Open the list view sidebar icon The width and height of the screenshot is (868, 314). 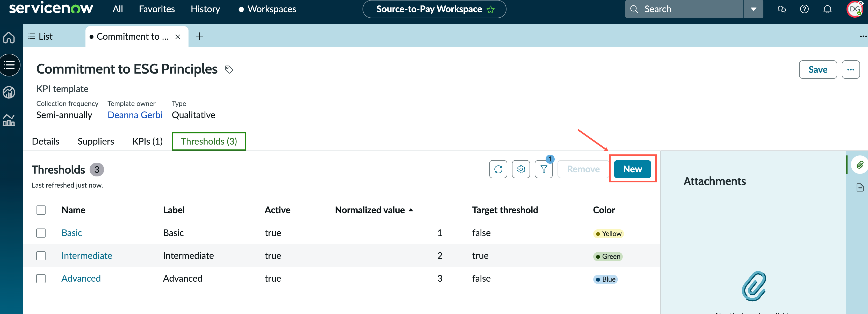pyautogui.click(x=9, y=65)
